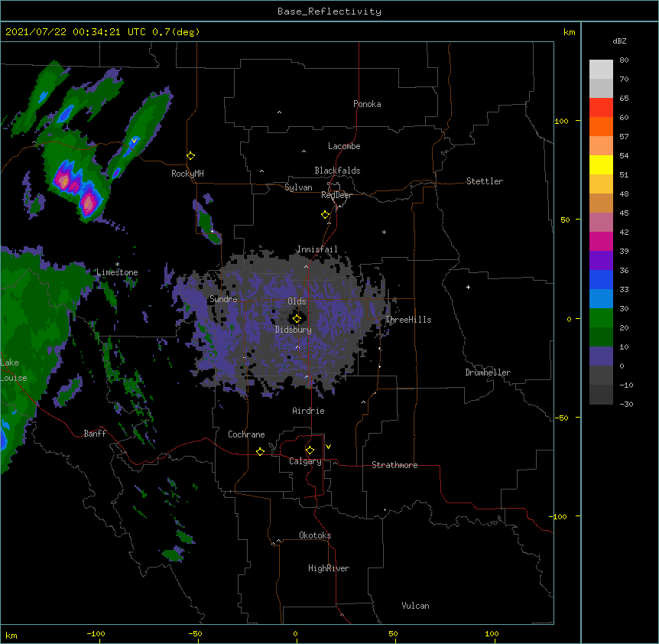Select the Sylvan label
659x644 pixels.
point(298,187)
